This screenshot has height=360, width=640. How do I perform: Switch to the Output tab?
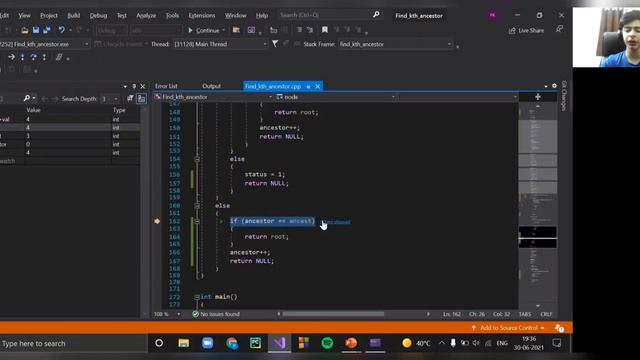(x=211, y=86)
